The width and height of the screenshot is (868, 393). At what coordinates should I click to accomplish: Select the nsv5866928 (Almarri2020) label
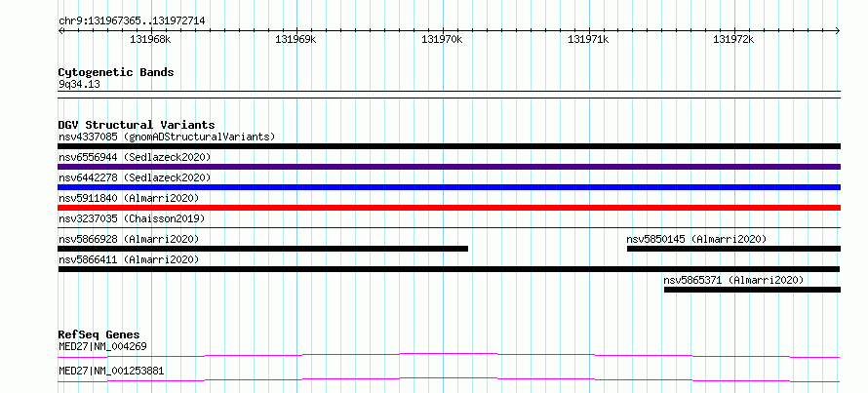[129, 239]
